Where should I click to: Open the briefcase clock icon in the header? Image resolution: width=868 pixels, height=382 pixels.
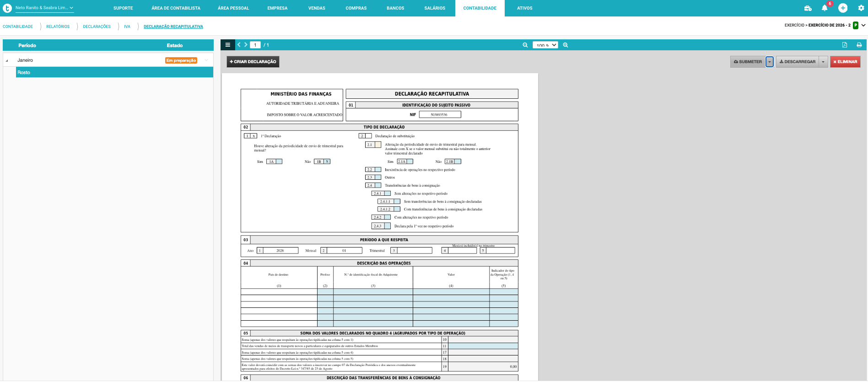pyautogui.click(x=808, y=8)
